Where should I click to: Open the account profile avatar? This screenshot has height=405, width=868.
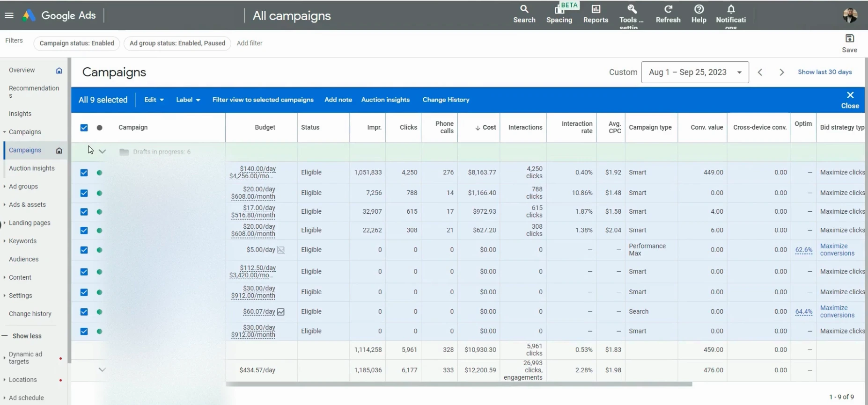850,15
